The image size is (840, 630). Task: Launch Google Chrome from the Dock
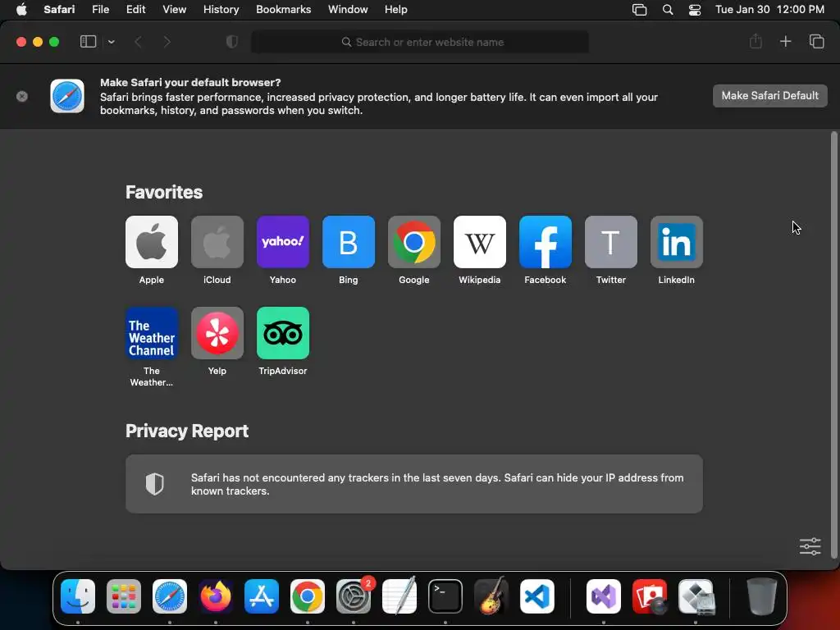click(308, 596)
